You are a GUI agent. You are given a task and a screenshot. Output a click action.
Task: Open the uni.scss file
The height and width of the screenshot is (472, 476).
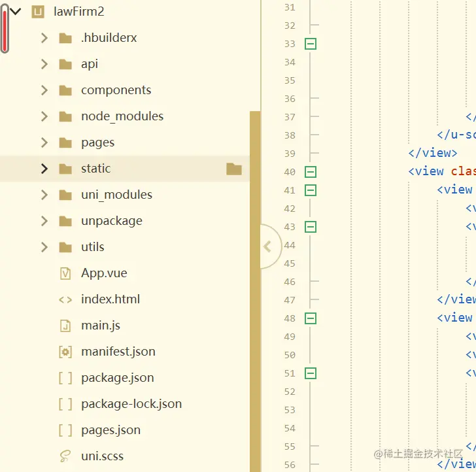tap(102, 456)
